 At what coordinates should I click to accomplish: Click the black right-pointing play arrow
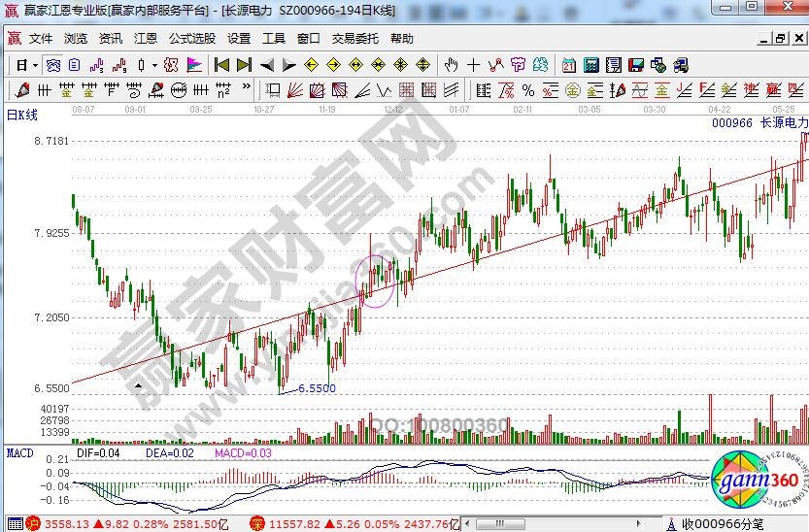coord(288,65)
